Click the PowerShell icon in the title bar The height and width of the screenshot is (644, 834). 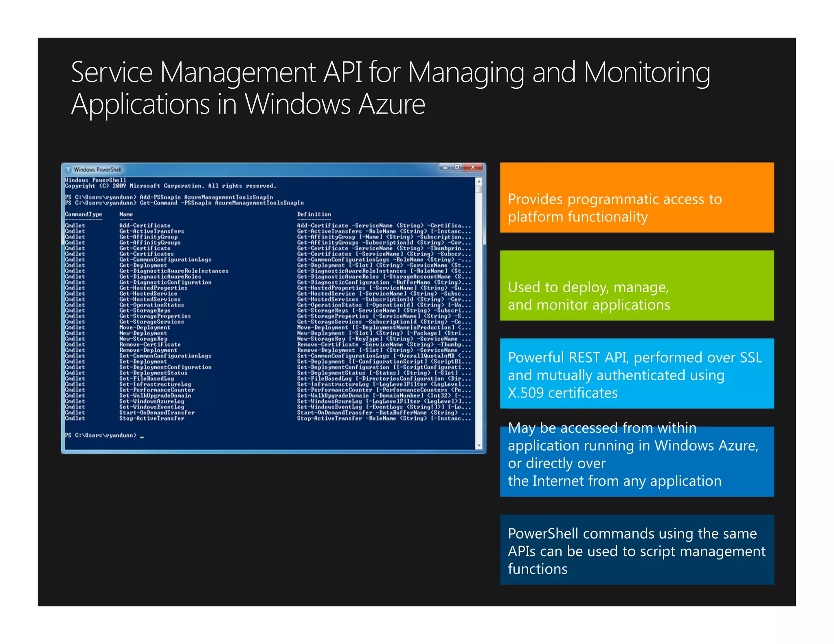(x=69, y=169)
